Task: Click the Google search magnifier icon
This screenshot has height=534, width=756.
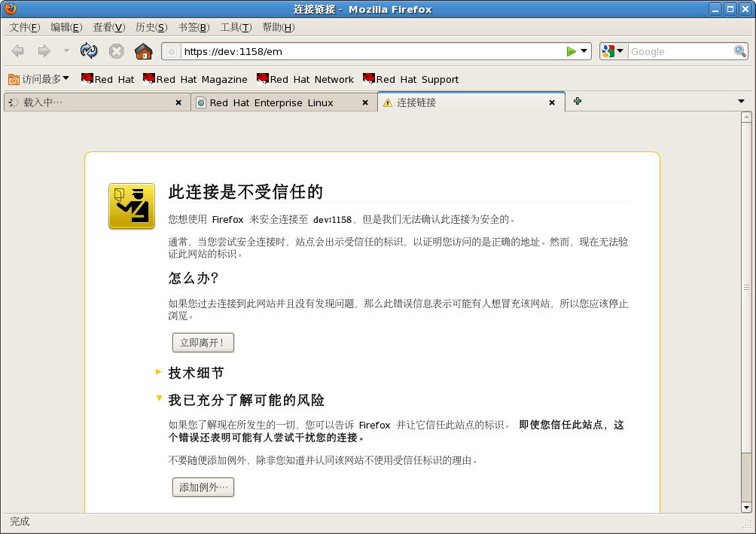Action: (x=739, y=51)
